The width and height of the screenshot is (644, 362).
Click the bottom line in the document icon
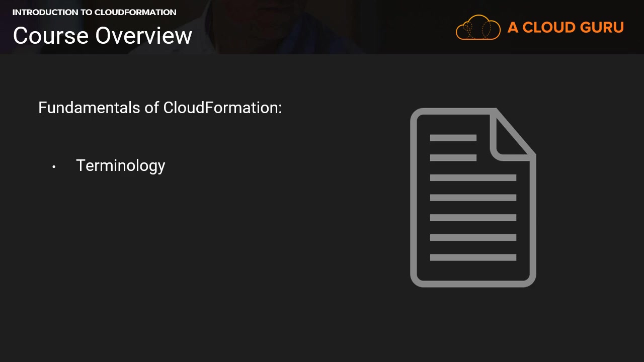click(473, 257)
